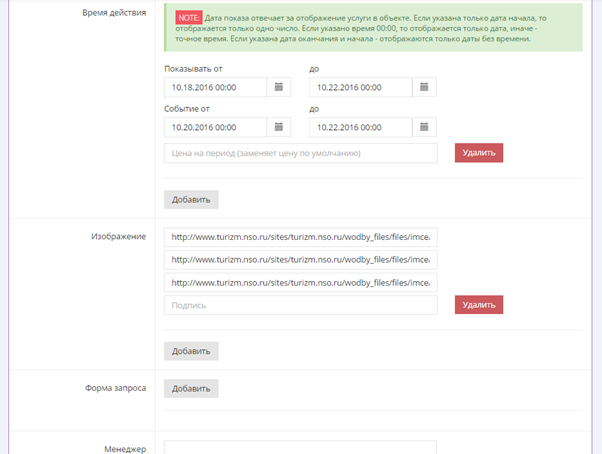602x454 pixels.
Task: Click the 'Событие от' date field 10.20.2016
Action: click(214, 127)
